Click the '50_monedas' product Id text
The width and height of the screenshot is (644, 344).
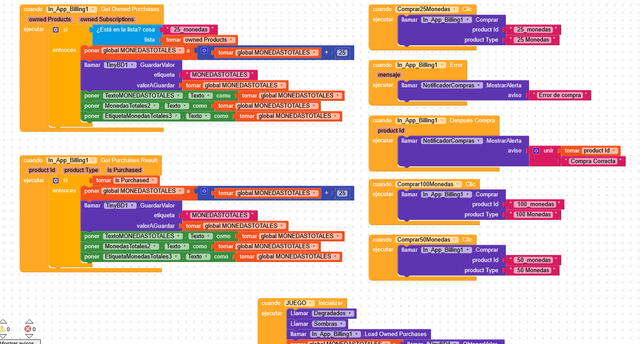click(x=534, y=260)
